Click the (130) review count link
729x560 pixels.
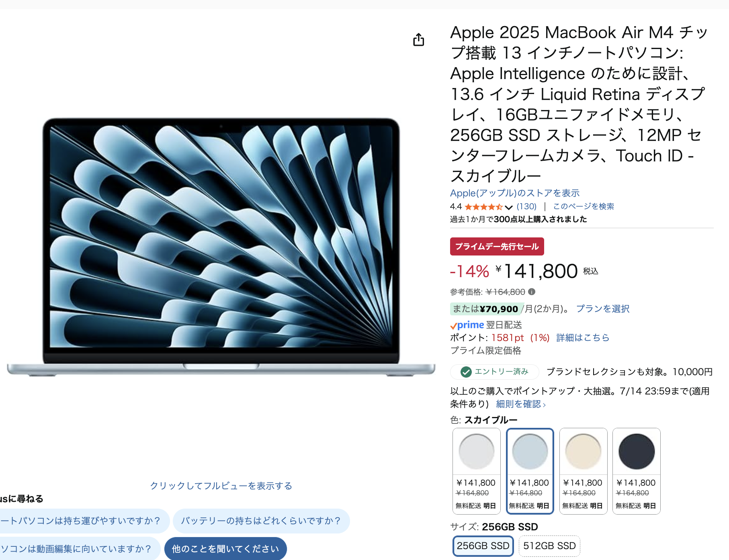526,206
